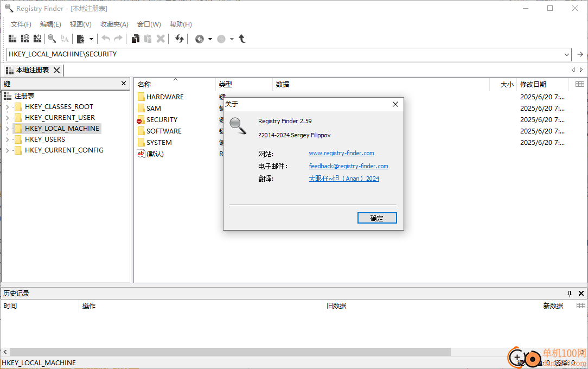Open the Find magnifier tool
Image resolution: width=588 pixels, height=369 pixels.
(52, 39)
